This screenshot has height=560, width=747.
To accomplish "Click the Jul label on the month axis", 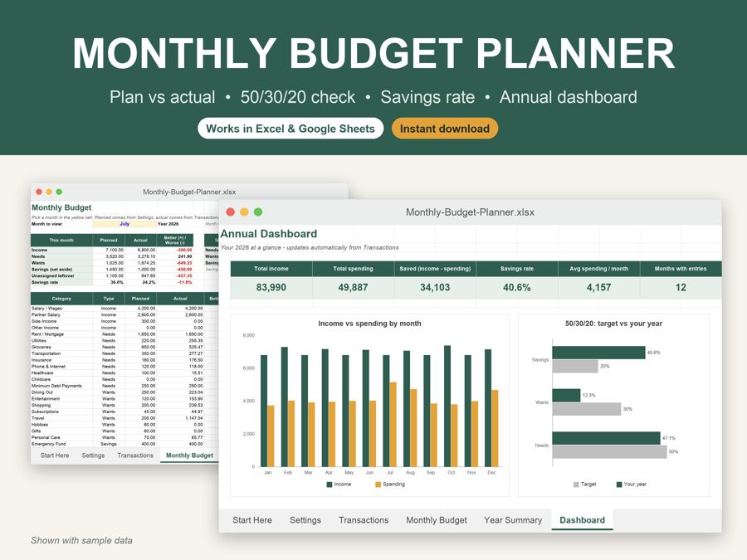I will [390, 472].
